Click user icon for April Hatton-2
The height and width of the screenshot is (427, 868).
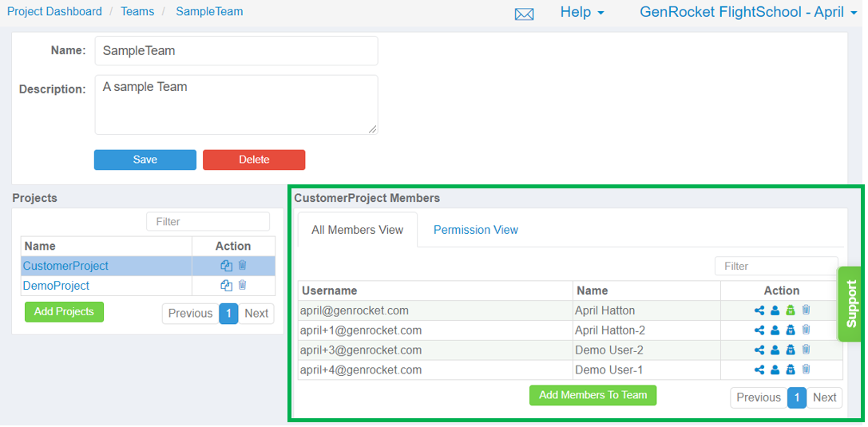point(775,330)
